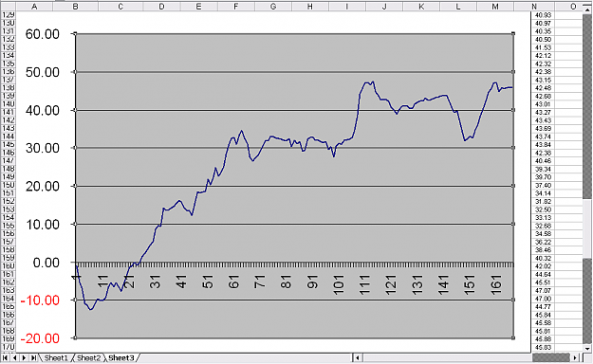Viewport: 593px width, 364px height.
Task: Select row 170 header
Action: [x=8, y=347]
